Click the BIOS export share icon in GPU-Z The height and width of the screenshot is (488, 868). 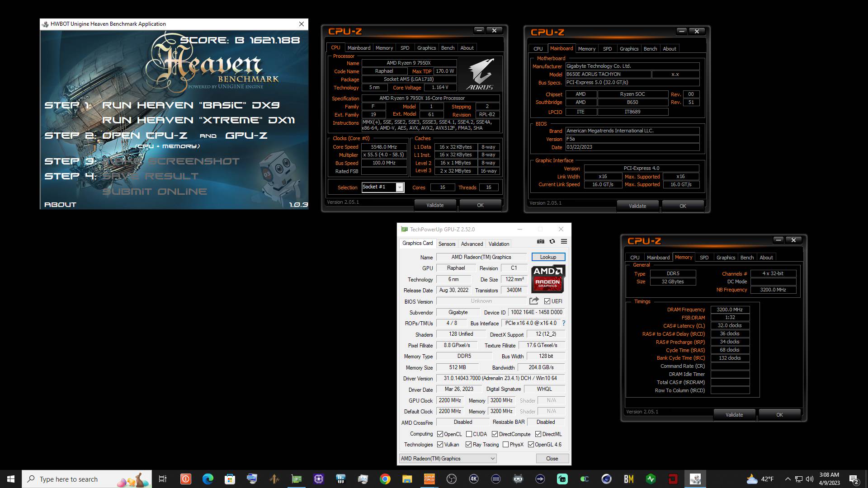click(x=534, y=301)
